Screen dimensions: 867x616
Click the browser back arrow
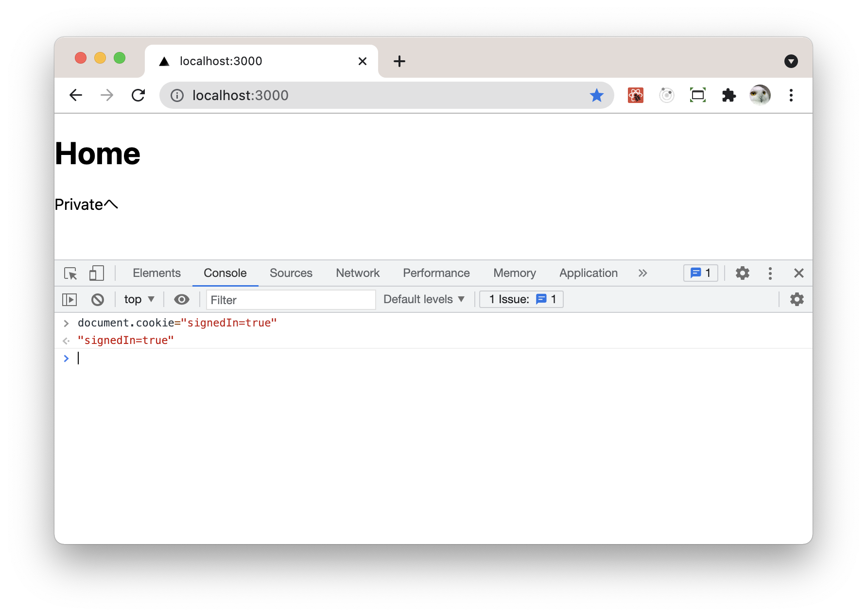pyautogui.click(x=76, y=95)
